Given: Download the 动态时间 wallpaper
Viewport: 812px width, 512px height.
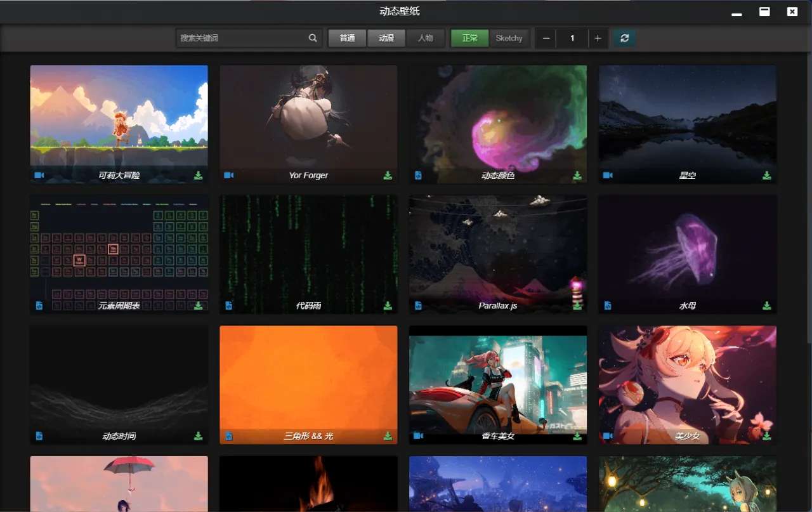Looking at the screenshot, I should point(198,436).
